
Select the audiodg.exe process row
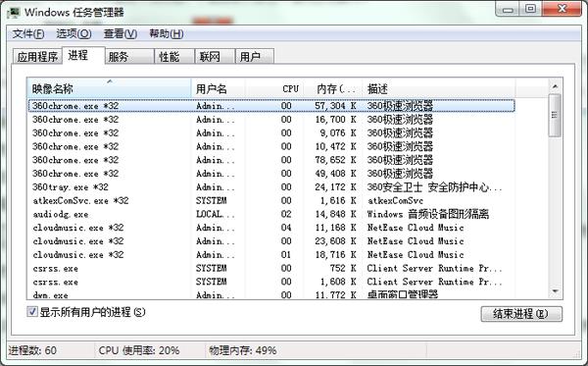[x=271, y=214]
